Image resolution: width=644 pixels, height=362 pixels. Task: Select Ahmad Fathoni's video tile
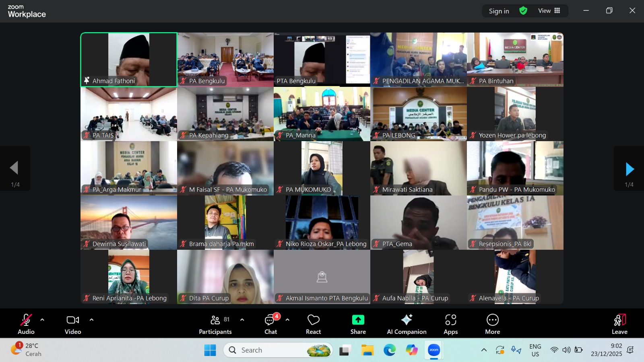[x=129, y=60]
